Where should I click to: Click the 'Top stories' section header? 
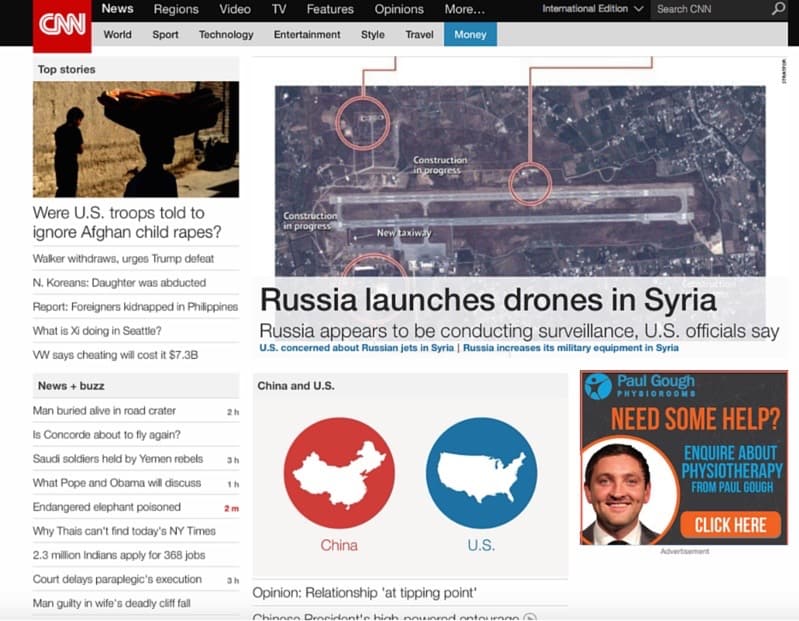click(x=67, y=69)
